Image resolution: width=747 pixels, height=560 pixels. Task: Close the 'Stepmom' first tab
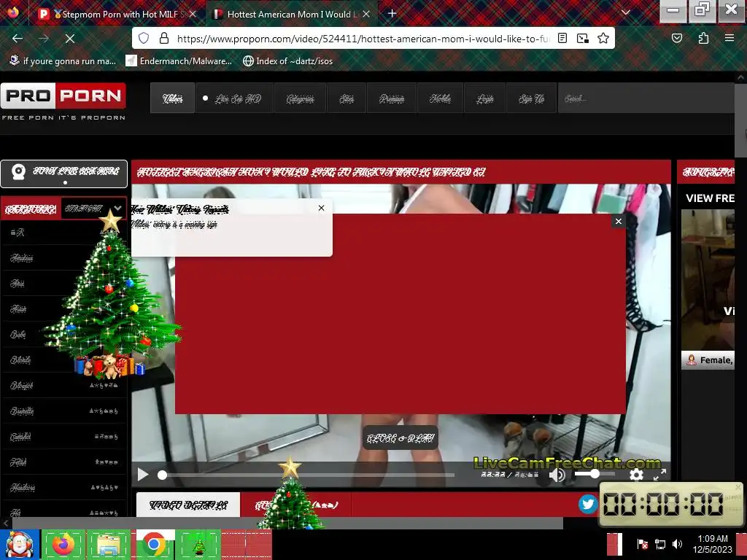(x=193, y=15)
